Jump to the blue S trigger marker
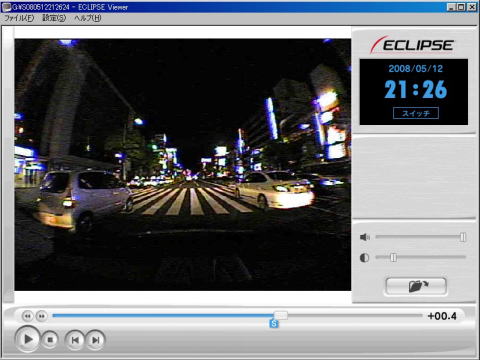 click(274, 323)
